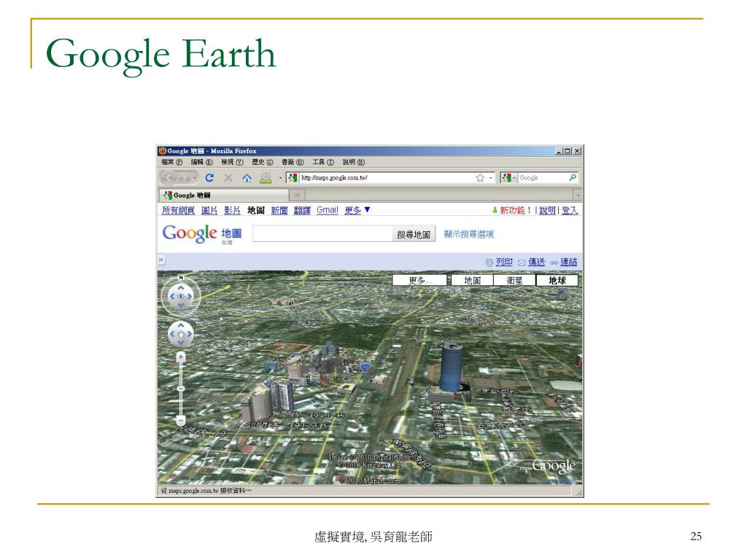This screenshot has width=747, height=560.
Task: Click the site favicon in address bar
Action: pyautogui.click(x=293, y=178)
